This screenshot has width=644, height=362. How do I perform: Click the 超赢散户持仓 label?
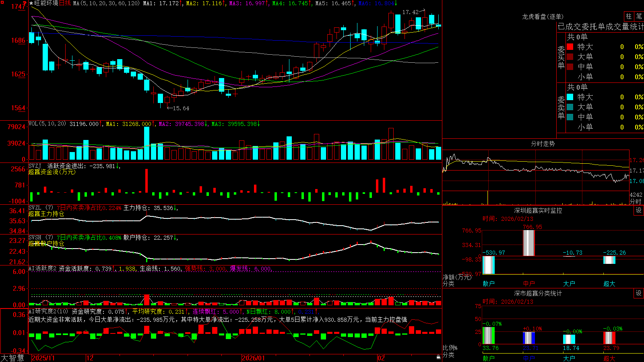(46, 243)
